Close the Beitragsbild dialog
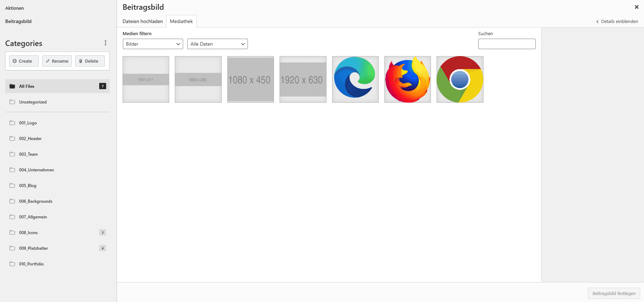 tap(637, 7)
